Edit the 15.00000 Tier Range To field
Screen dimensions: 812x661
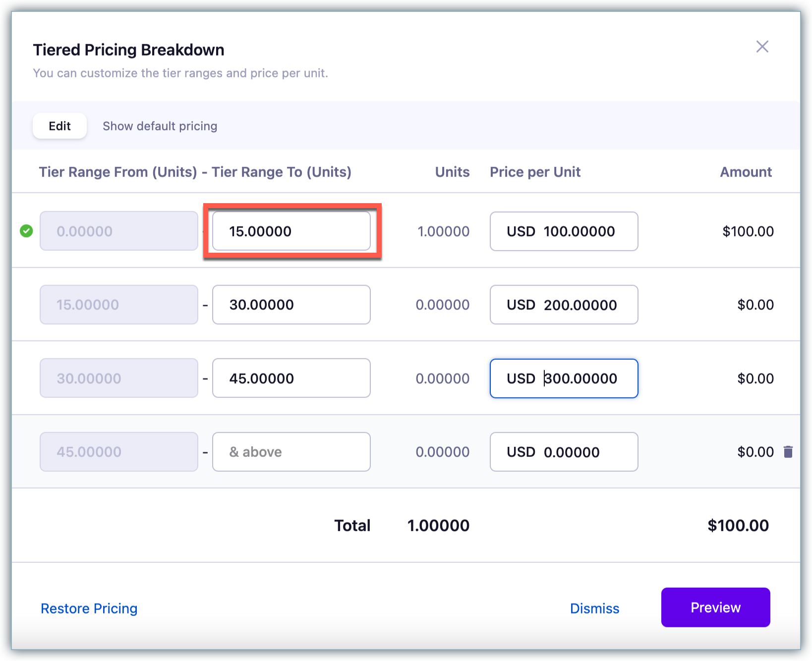[291, 231]
